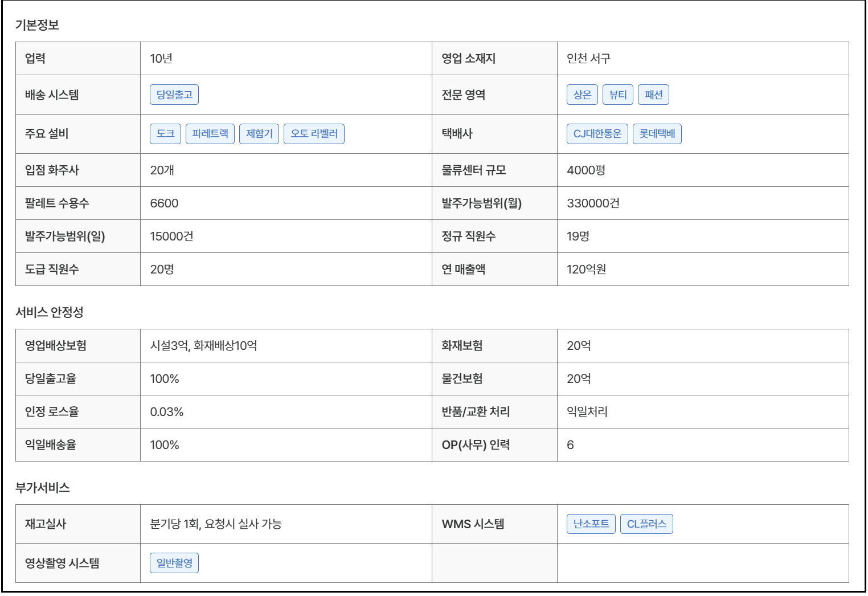
Task: Click the 일반촬영 tag
Action: click(x=174, y=564)
